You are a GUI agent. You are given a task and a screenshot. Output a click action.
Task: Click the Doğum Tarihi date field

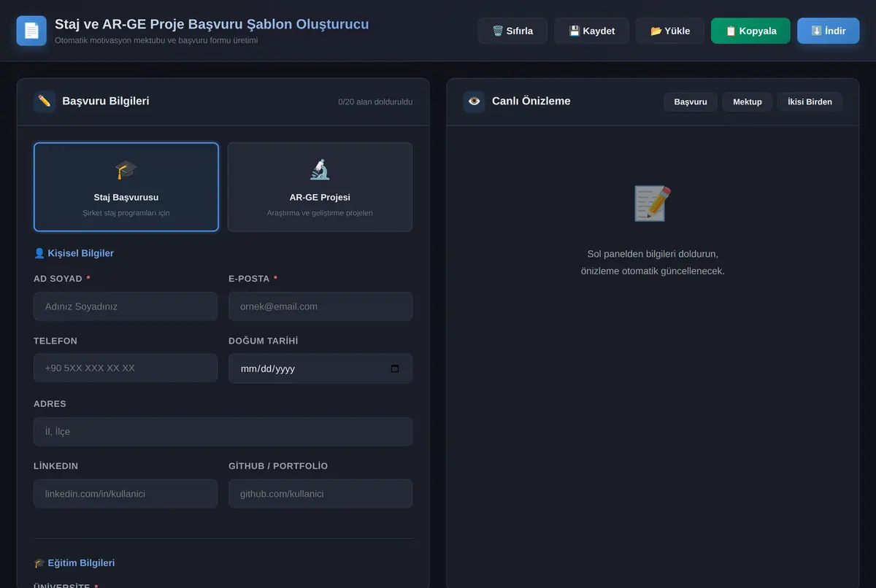pos(320,368)
